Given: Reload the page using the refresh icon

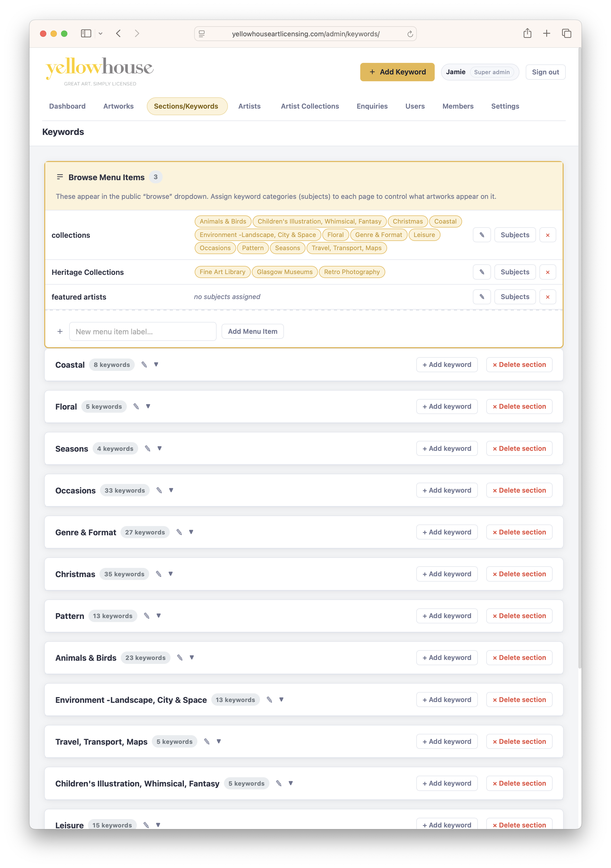Looking at the screenshot, I should coord(410,34).
